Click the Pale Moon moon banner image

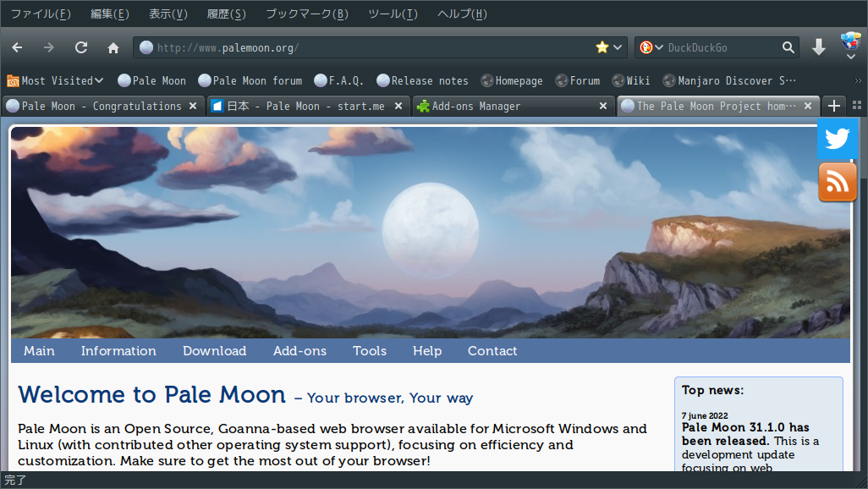(430, 233)
